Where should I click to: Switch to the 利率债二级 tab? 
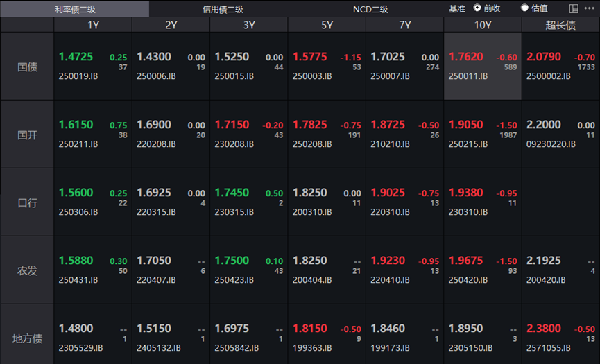tap(74, 9)
